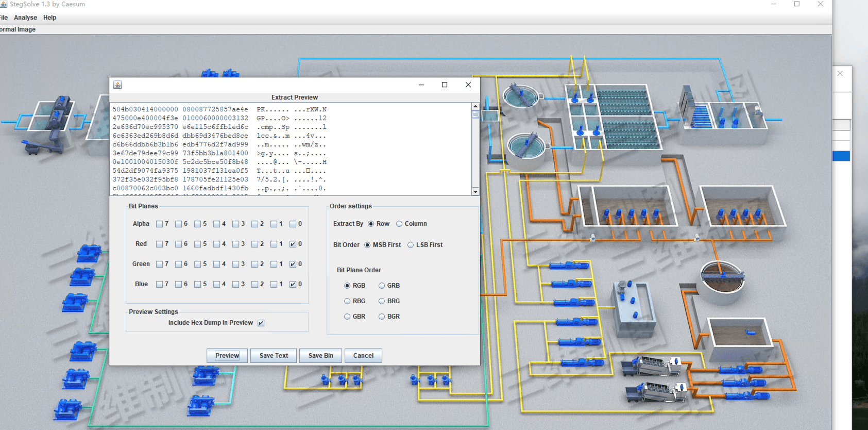Select RGB bit plane order
Viewport: 868px width, 430px height.
click(347, 286)
